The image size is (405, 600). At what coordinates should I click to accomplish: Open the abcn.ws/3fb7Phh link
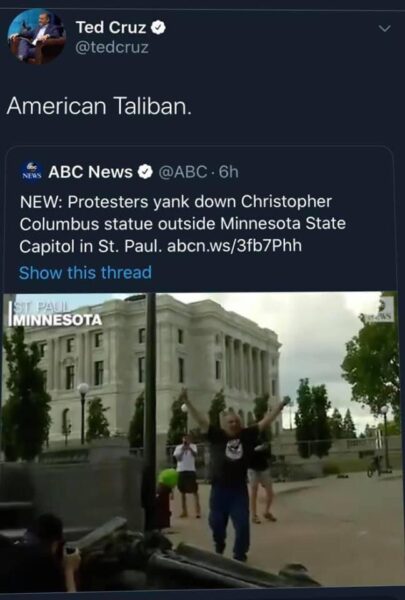pos(234,246)
